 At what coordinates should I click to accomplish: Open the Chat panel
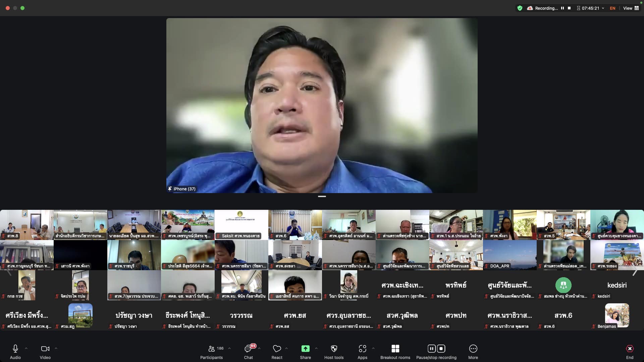[x=248, y=349]
